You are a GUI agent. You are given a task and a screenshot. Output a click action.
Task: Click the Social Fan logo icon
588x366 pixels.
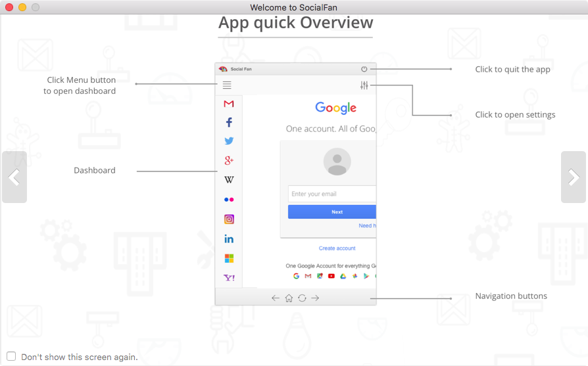pos(223,69)
